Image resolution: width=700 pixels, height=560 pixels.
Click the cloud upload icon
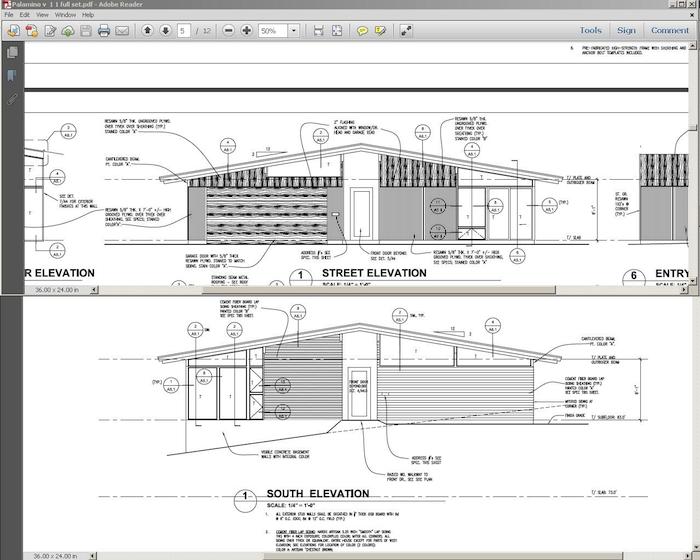click(x=68, y=31)
